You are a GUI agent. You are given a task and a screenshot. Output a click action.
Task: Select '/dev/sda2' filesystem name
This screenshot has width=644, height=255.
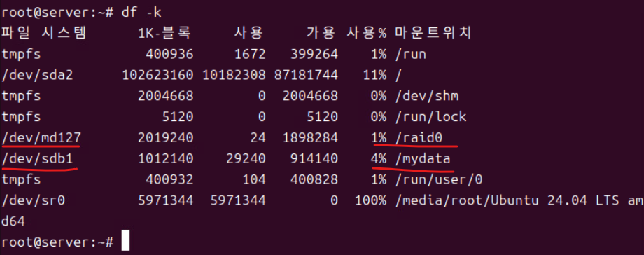coord(37,75)
